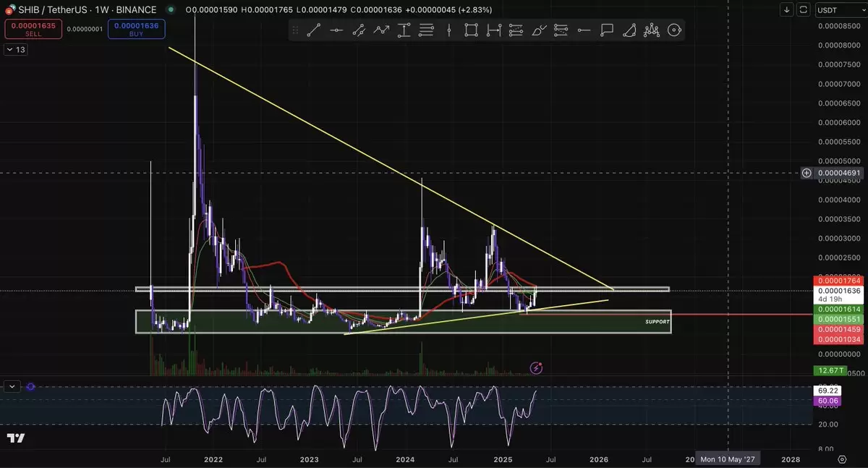Select the Head and Shoulders pattern tool
The width and height of the screenshot is (868, 468).
pyautogui.click(x=652, y=30)
